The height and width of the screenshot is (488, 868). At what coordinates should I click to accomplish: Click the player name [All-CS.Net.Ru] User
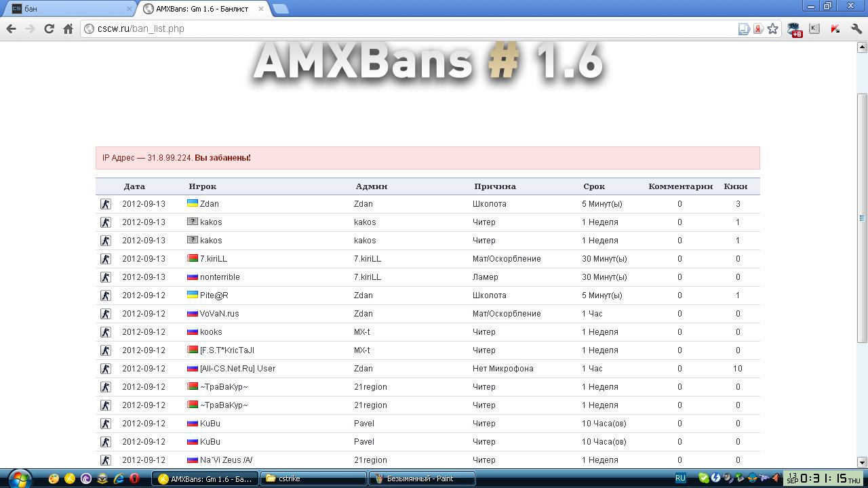(x=237, y=368)
